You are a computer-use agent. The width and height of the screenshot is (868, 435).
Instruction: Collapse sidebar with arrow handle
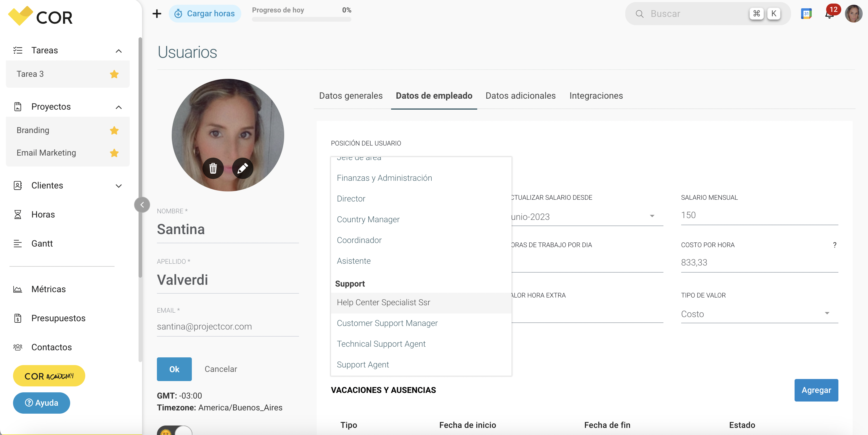(x=142, y=205)
